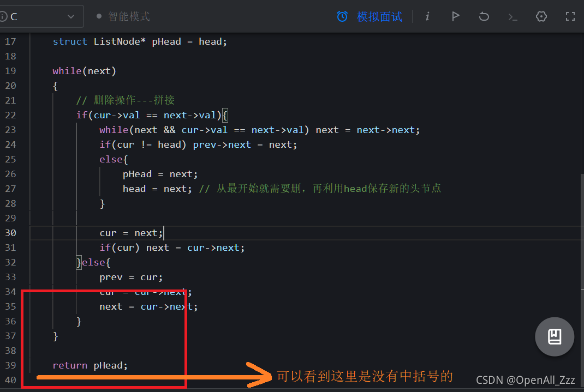Image resolution: width=584 pixels, height=392 pixels.
Task: Toggle the 智能模式 smart mode indicator
Action: click(x=123, y=16)
